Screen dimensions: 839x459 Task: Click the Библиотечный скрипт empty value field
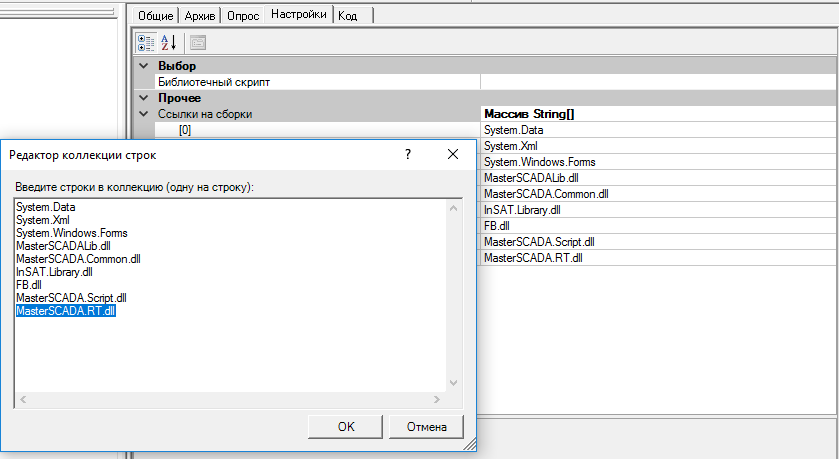pyautogui.click(x=658, y=82)
